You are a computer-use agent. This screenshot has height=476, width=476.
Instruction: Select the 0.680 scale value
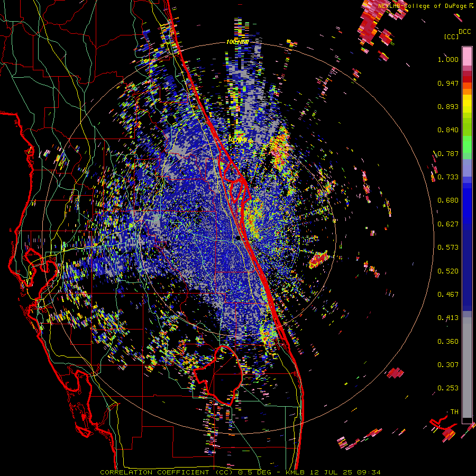[448, 200]
